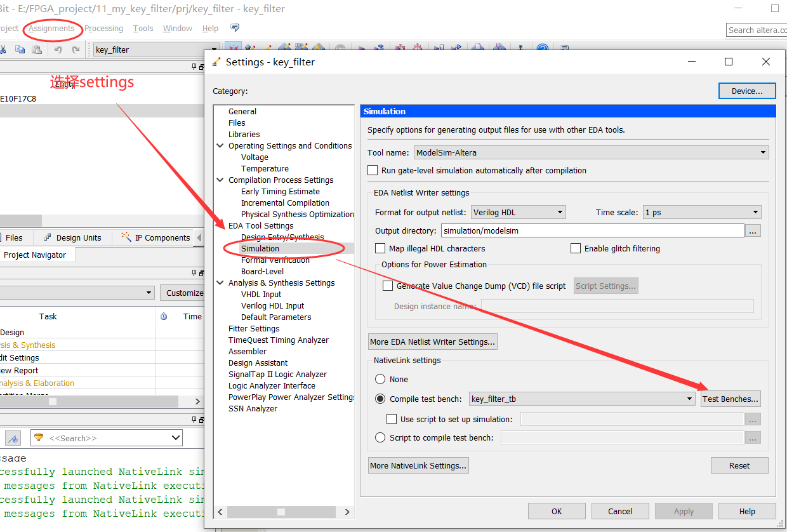Select the None NativeLink radio button
The width and height of the screenshot is (787, 532).
pos(380,379)
